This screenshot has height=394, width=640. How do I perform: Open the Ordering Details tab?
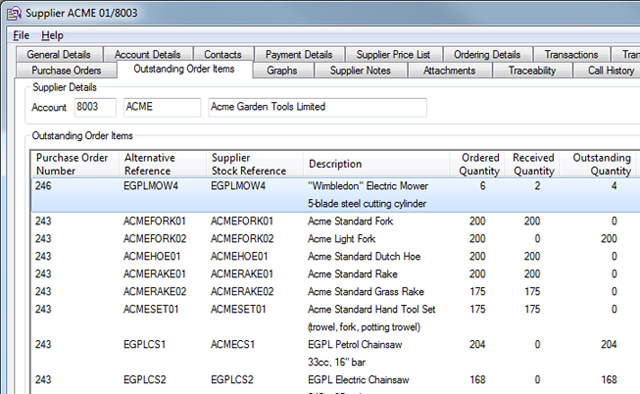click(x=487, y=54)
